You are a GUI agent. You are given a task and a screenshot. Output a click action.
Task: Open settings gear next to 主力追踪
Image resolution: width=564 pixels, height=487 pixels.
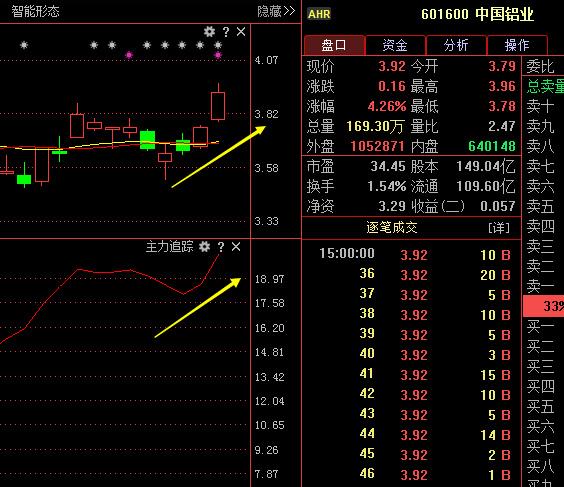(204, 247)
